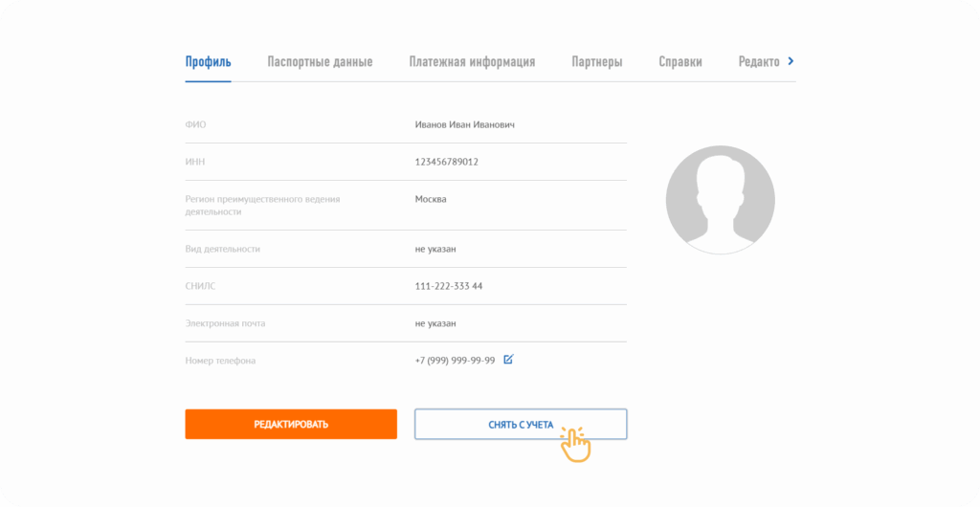Select the Справки tab
The image size is (980, 507).
[680, 62]
